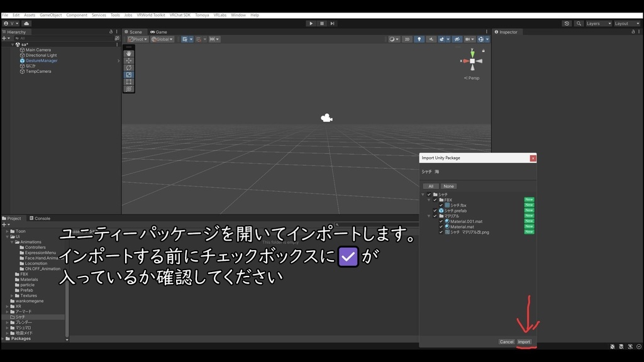Collapse the マテリアル folder in the import dialog
The height and width of the screenshot is (362, 644).
coord(429,216)
